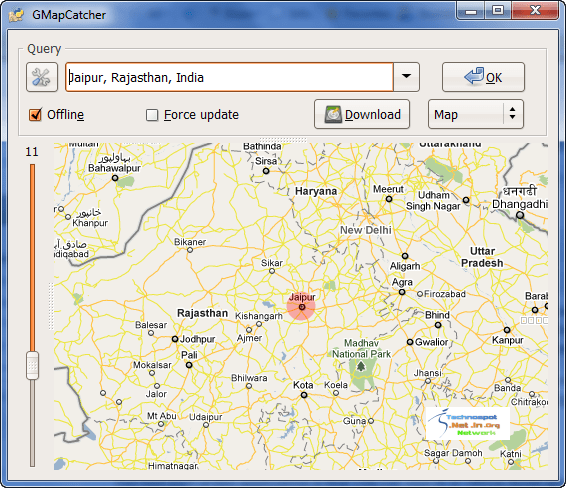The width and height of the screenshot is (566, 488).
Task: Click the Agra city label
Action: click(x=402, y=282)
